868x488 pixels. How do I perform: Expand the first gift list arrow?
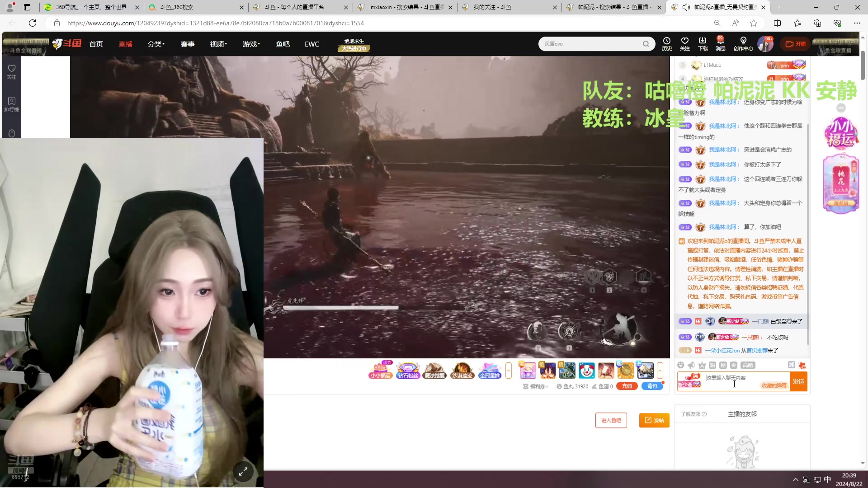(x=509, y=371)
